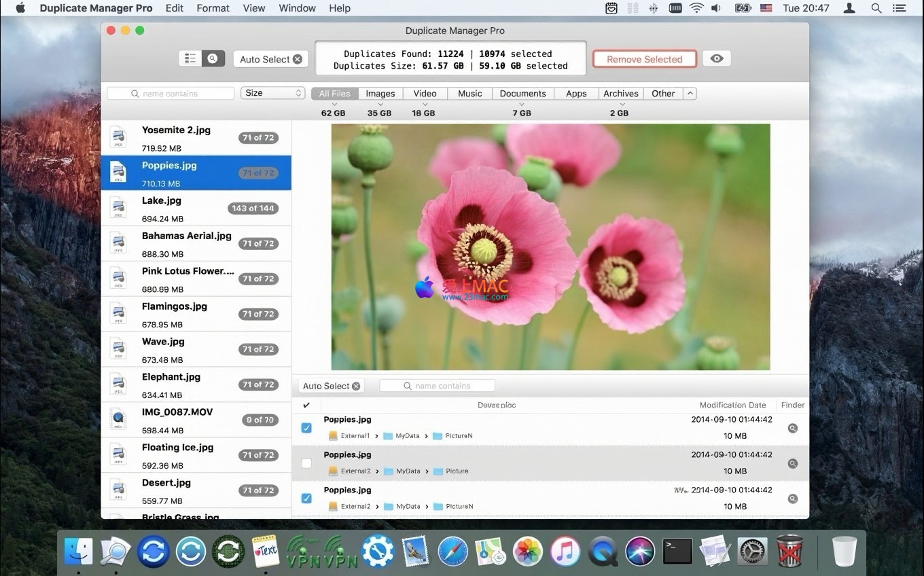
Task: Click the checkmark column header in the duplicates table
Action: coord(306,405)
